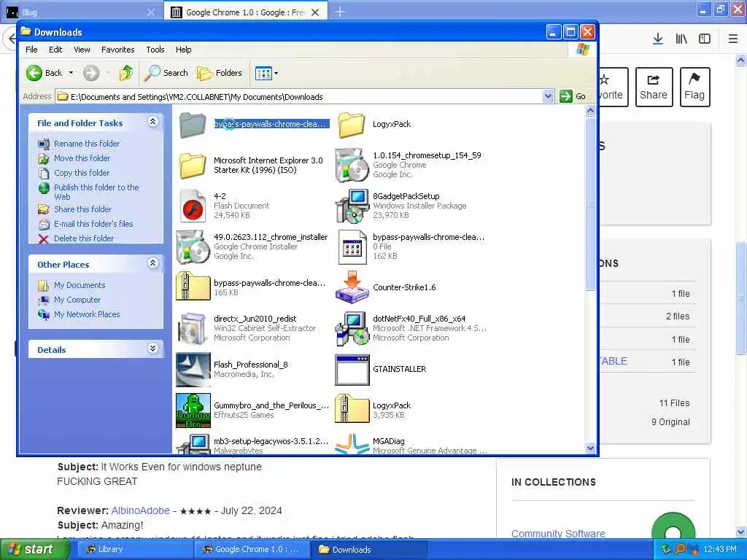Viewport: 747px width, 560px height.
Task: Expand the Details panel
Action: 153,349
